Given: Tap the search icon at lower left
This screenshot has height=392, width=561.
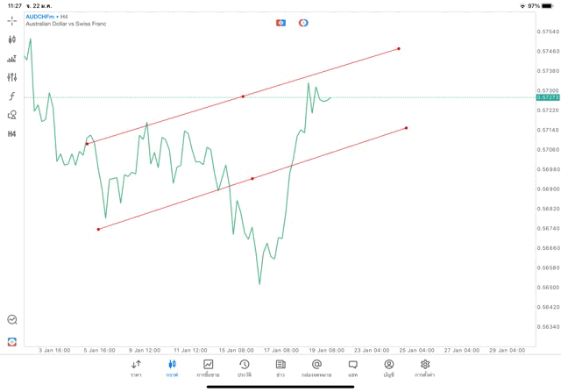Looking at the screenshot, I should coord(12,320).
